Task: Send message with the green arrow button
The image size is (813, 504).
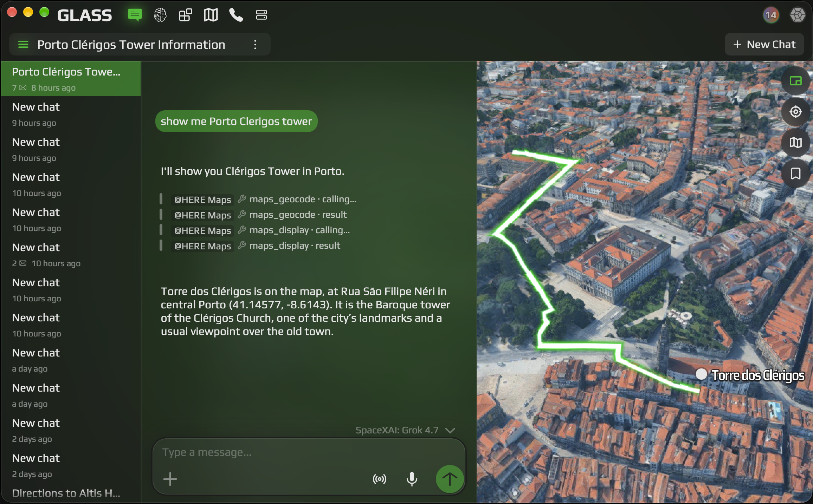Action: coord(450,479)
